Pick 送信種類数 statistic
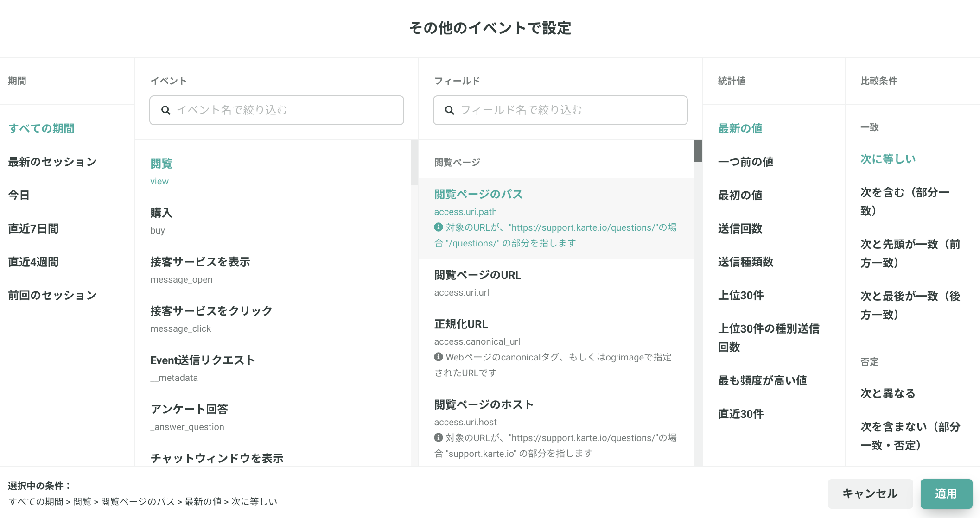Screen dimensions: 980x518 click(746, 262)
